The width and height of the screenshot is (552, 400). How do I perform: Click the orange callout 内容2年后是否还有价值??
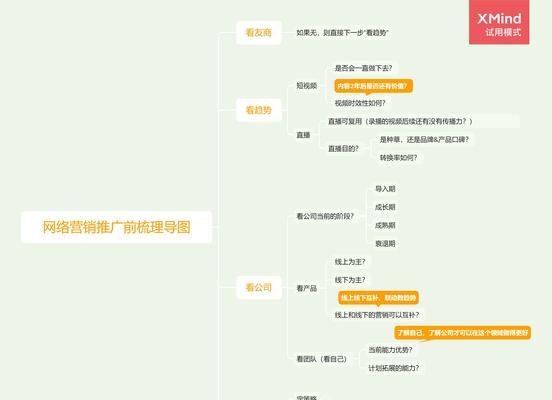coord(374,86)
